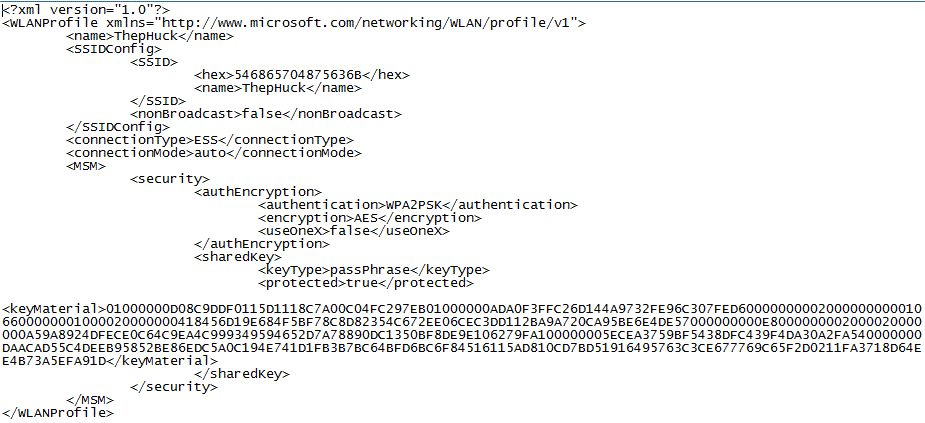925x423 pixels.
Task: Click the opening MSM tag
Action: (x=86, y=166)
